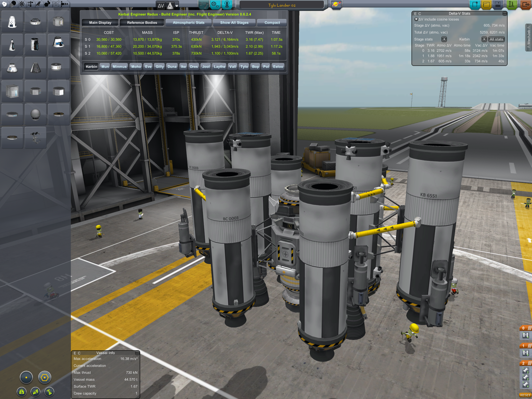The image size is (532, 399).
Task: Select the stage 1 header
Action: (x=526, y=346)
